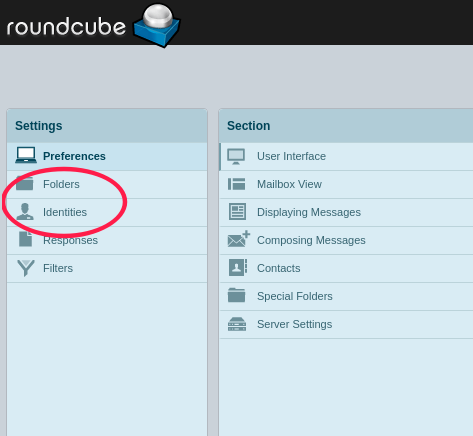Click the Responses document icon
This screenshot has width=473, height=436.
26,239
